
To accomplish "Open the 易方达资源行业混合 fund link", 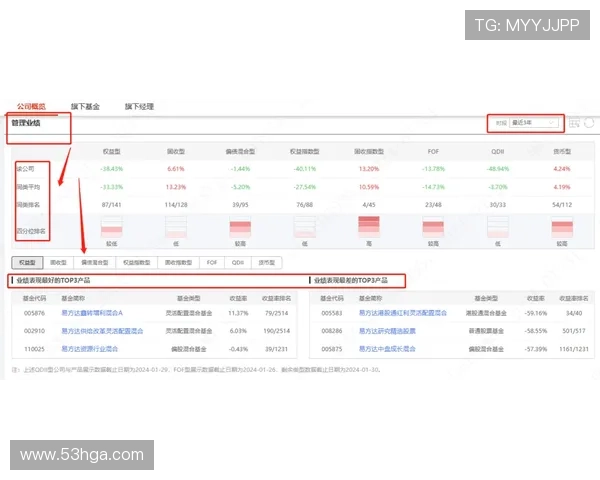I will tap(90, 349).
